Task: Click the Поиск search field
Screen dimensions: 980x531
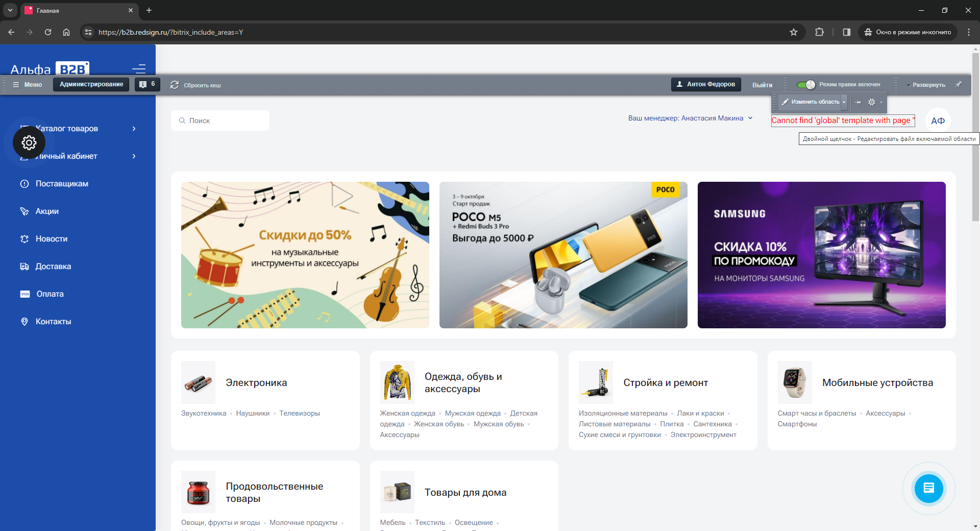Action: tap(220, 120)
